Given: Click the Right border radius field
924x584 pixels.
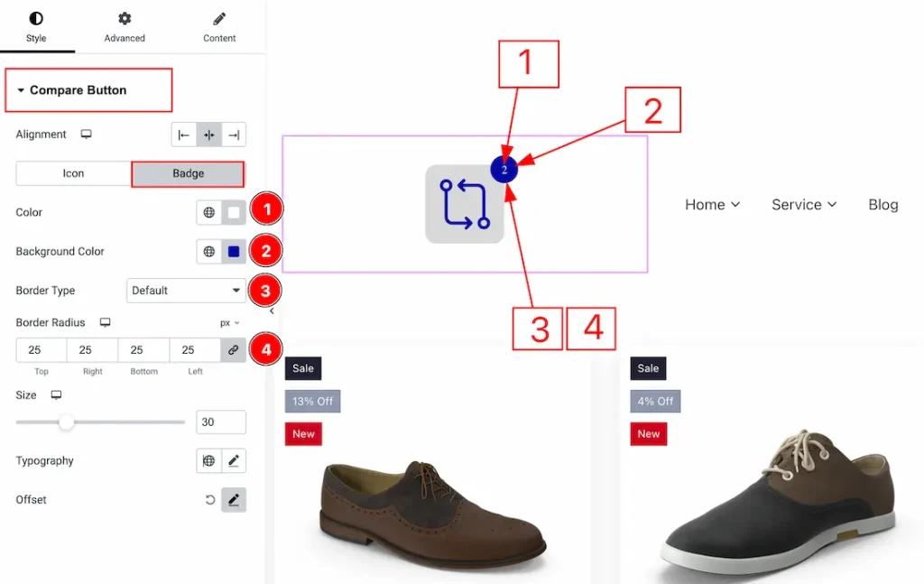Looking at the screenshot, I should tap(93, 350).
